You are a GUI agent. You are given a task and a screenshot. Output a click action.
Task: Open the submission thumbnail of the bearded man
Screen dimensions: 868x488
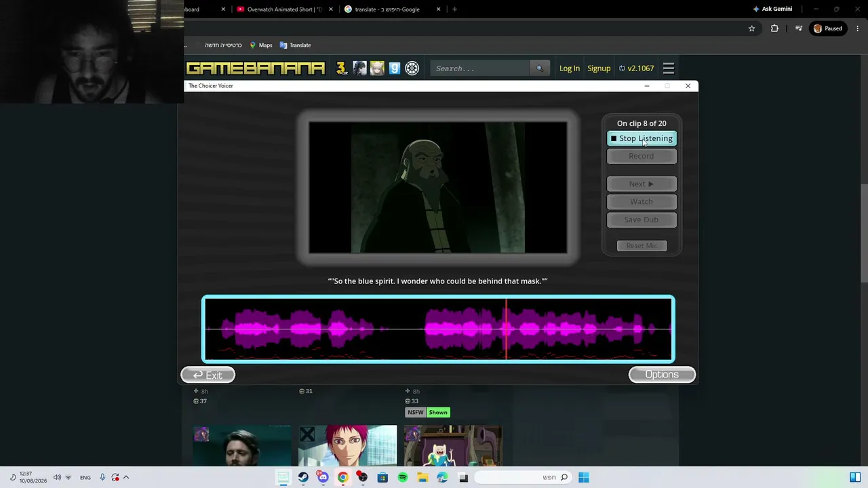pyautogui.click(x=242, y=446)
